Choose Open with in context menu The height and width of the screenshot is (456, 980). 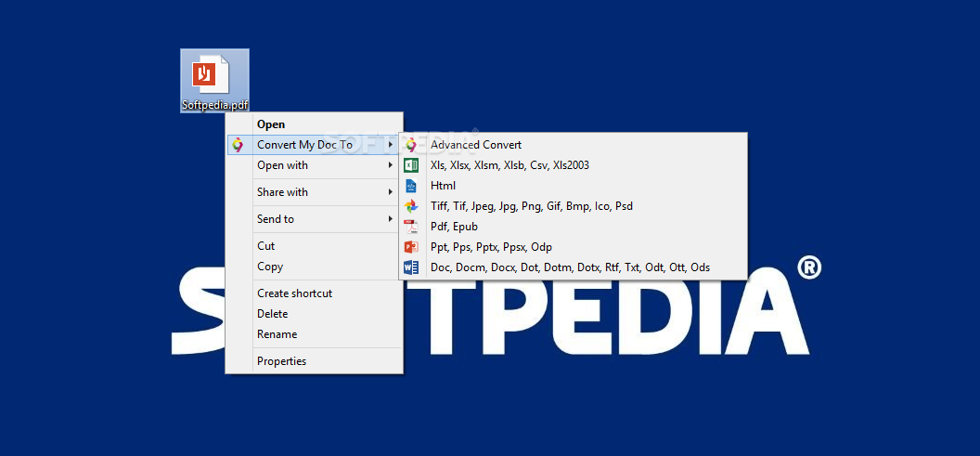(x=315, y=165)
